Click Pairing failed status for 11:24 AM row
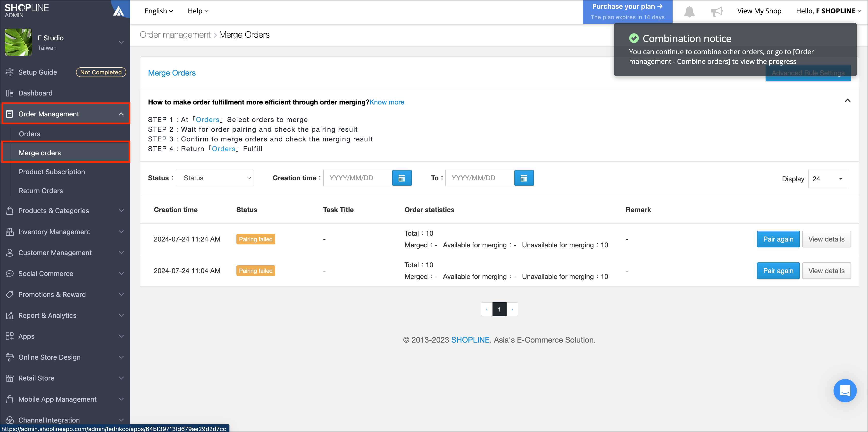 tap(256, 239)
